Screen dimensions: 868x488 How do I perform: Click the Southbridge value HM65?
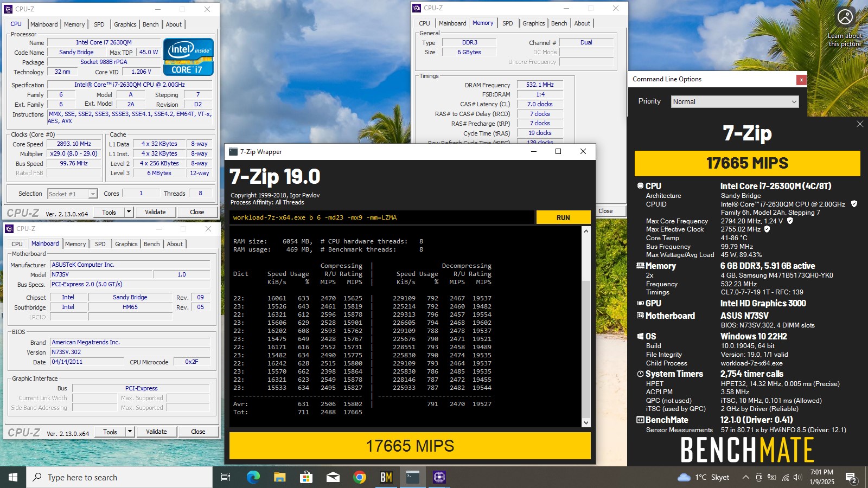(130, 307)
